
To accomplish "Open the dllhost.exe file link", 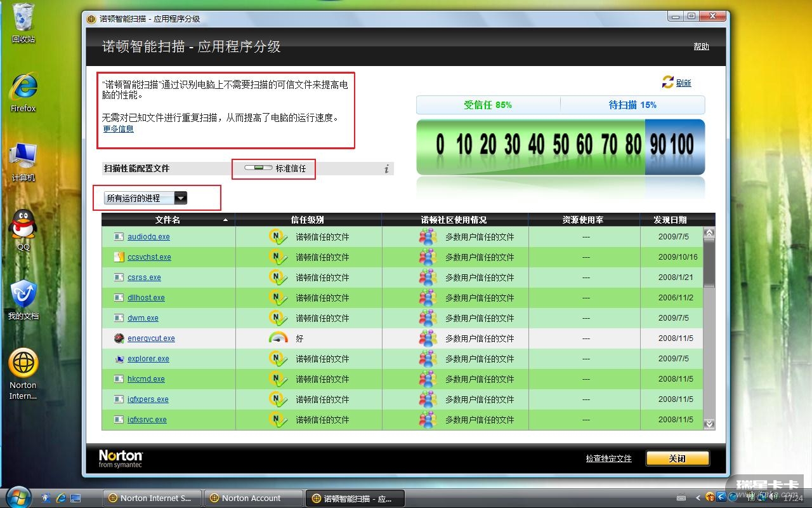I will click(x=146, y=298).
